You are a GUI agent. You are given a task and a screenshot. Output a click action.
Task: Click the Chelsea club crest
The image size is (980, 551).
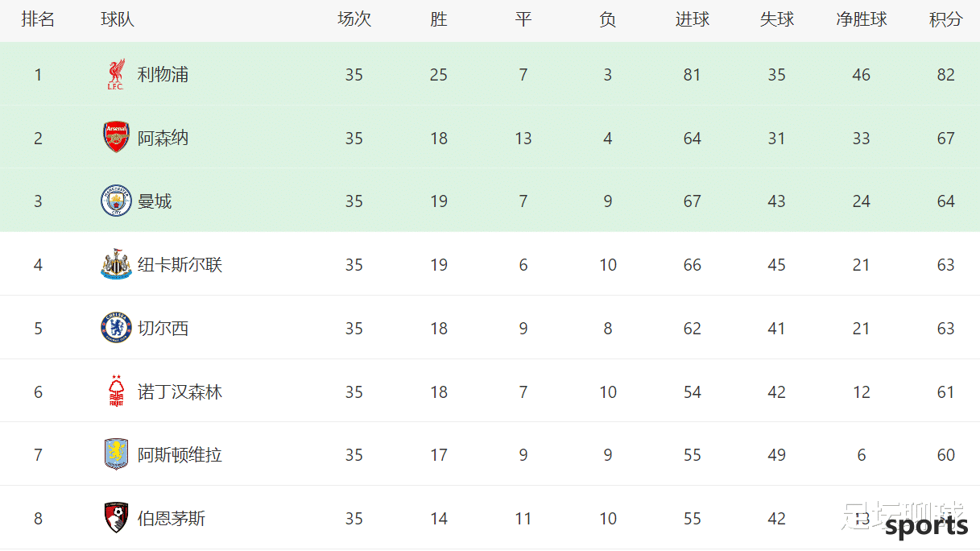pos(116,328)
